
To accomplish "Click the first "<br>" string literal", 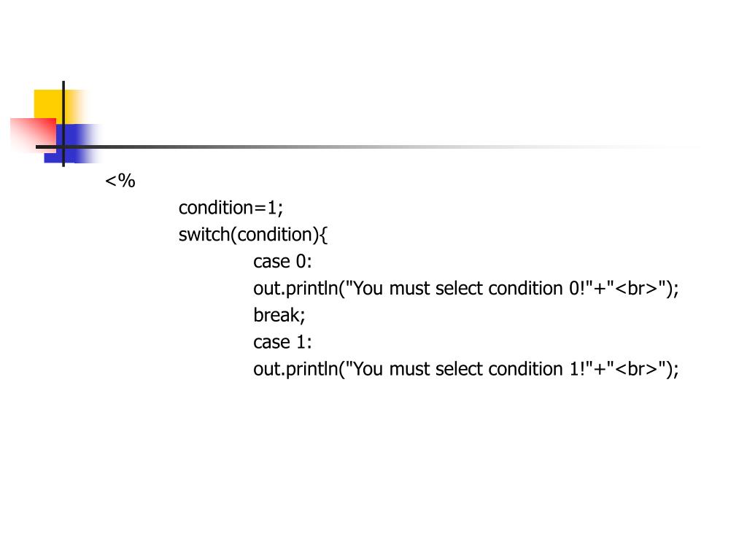I will coord(636,288).
